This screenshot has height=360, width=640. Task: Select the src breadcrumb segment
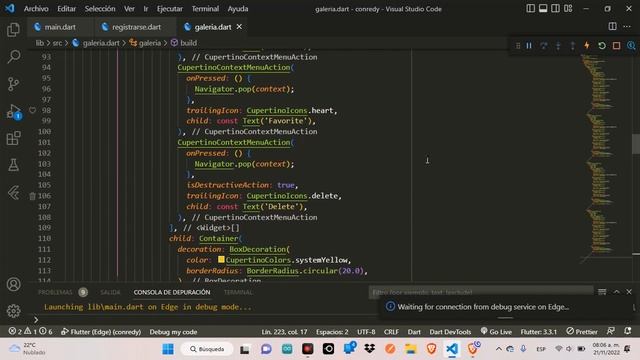[x=57, y=43]
